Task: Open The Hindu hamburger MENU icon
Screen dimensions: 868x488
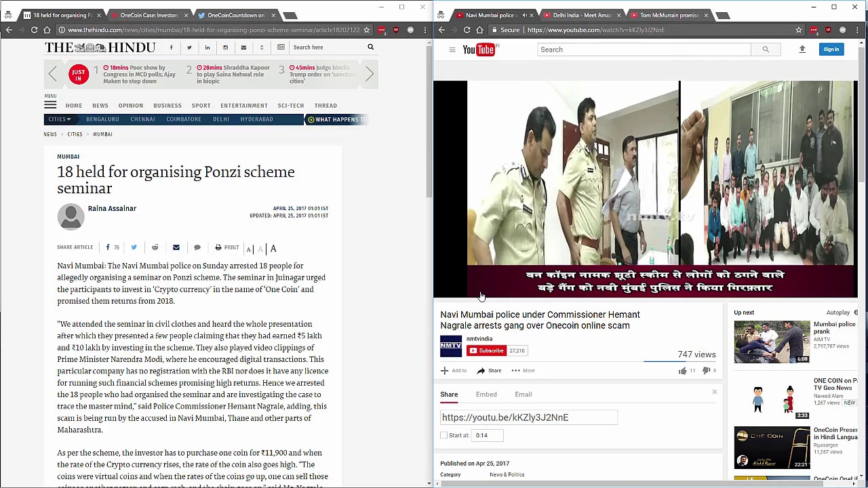Action: click(x=50, y=105)
